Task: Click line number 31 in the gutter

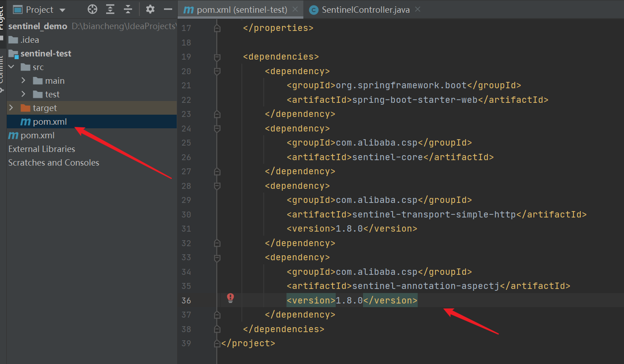Action: tap(186, 228)
